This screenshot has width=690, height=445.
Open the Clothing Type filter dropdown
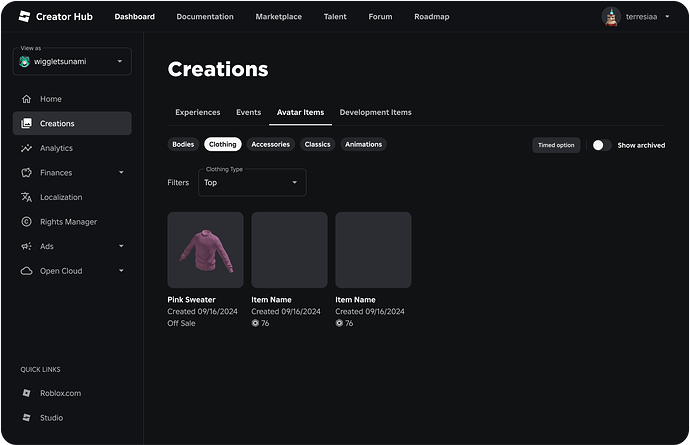click(x=252, y=182)
